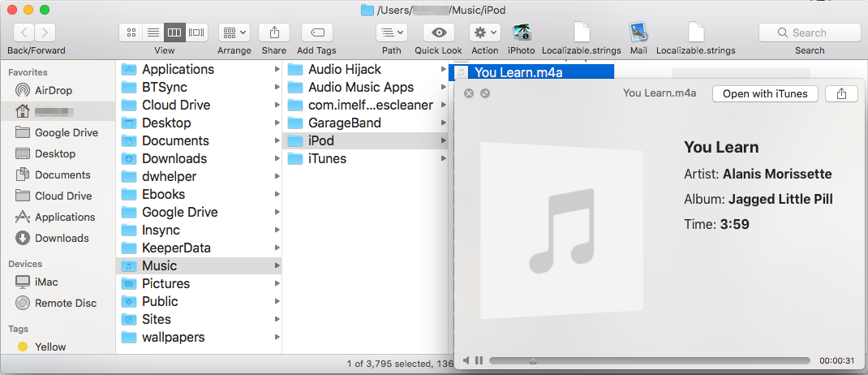The height and width of the screenshot is (375, 868).
Task: Click the Add Tags toolbar icon
Action: (x=316, y=32)
